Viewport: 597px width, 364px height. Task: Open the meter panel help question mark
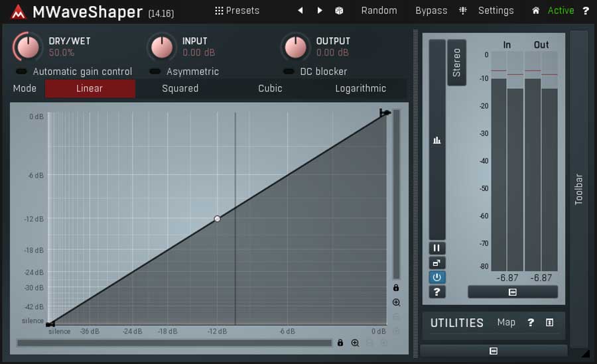[436, 292]
